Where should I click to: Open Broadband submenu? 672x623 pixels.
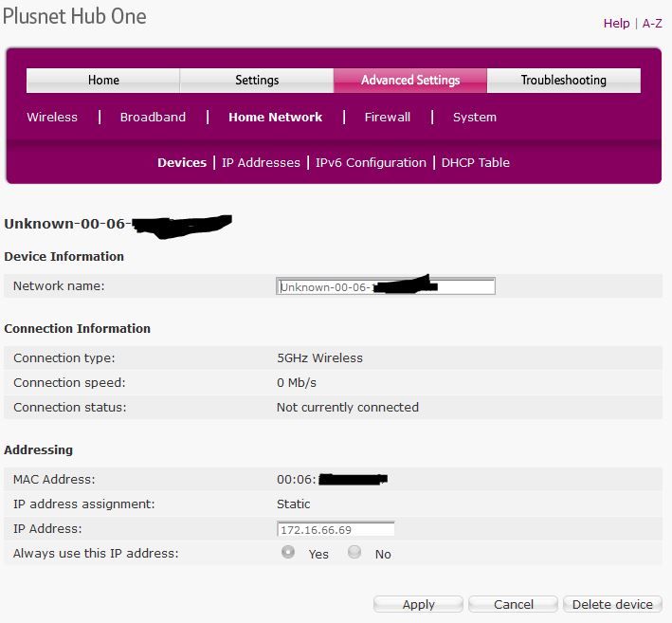(x=153, y=117)
